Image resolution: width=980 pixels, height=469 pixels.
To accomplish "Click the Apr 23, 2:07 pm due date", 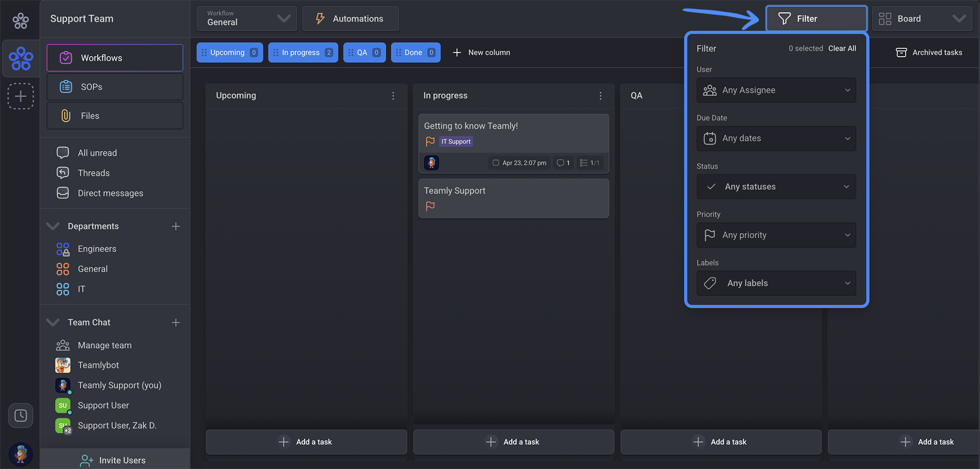I will (520, 163).
